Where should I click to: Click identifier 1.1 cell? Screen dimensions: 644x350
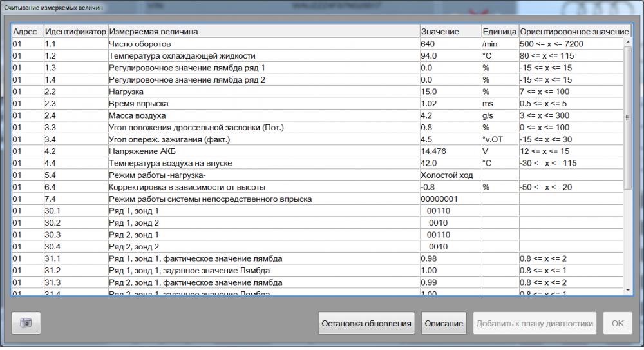click(x=75, y=44)
